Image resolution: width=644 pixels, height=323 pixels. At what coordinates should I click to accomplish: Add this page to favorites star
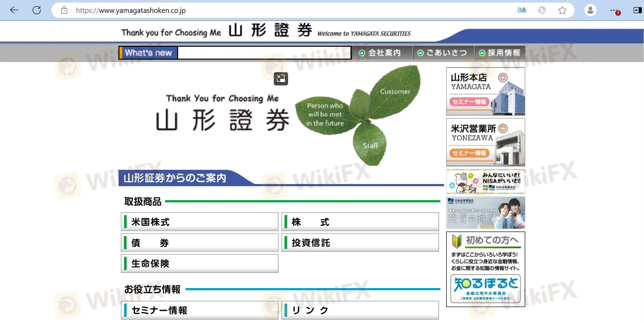562,10
